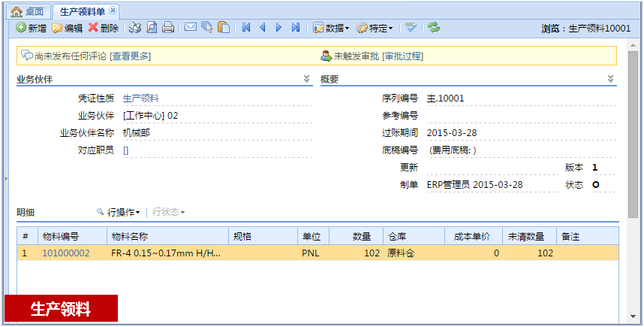The width and height of the screenshot is (644, 327).
Task: Click the magnifier icon beside 行操作
Action: pyautogui.click(x=100, y=212)
